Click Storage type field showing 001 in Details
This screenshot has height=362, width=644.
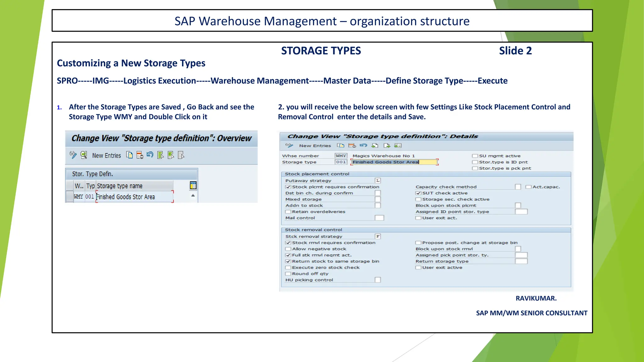tap(341, 162)
